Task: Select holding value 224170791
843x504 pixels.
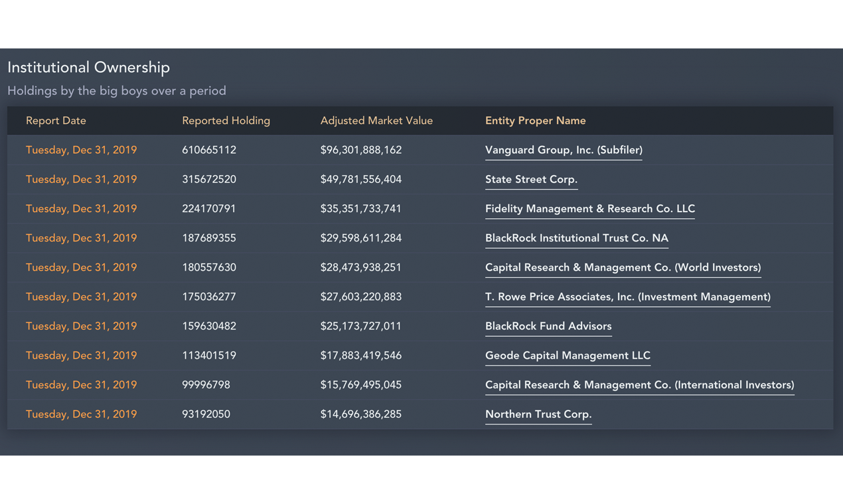Action: 209,208
